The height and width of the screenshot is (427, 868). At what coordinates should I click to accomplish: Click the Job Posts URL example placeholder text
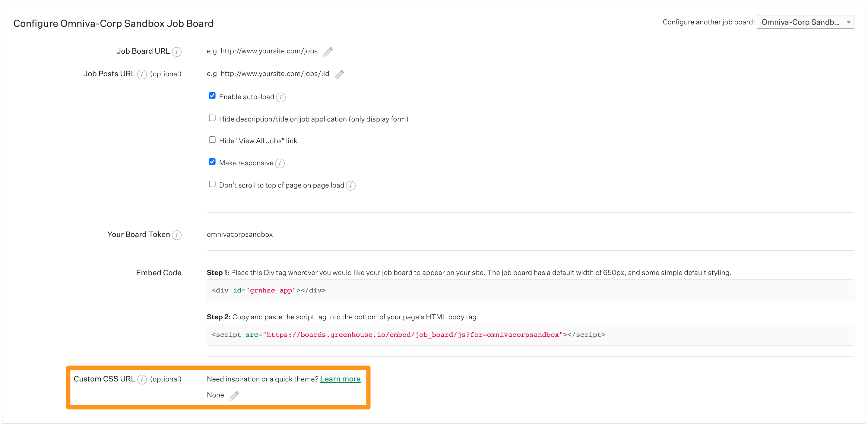(268, 74)
